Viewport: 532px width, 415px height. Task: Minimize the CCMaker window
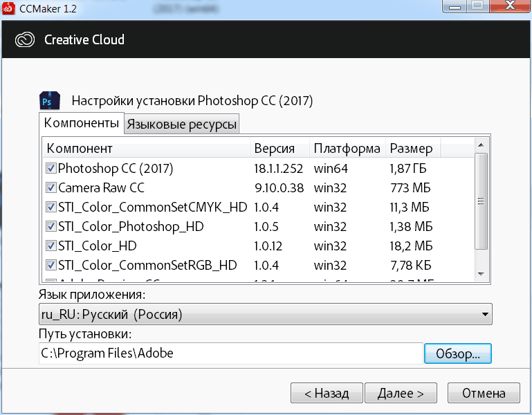(x=455, y=6)
